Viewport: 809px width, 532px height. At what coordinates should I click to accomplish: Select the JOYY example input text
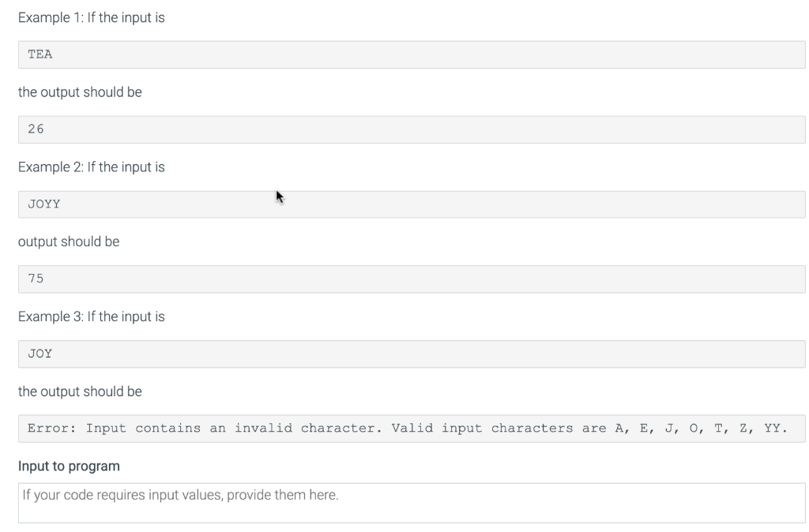click(44, 204)
